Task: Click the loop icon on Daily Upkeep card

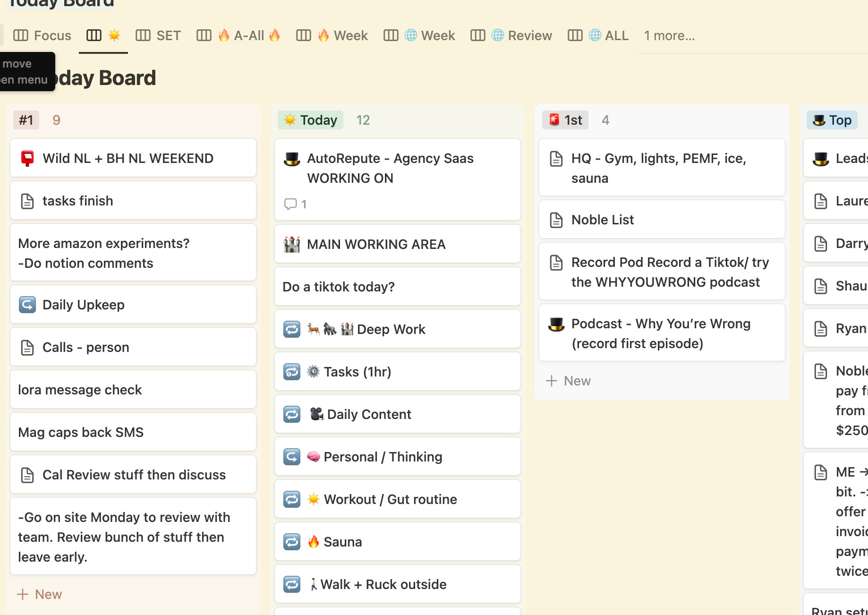Action: tap(27, 305)
